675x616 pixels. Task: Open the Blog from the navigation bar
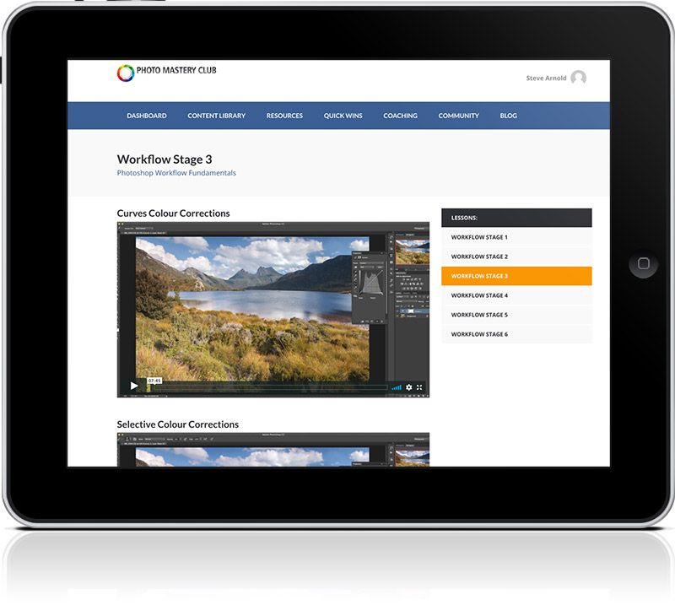(508, 116)
